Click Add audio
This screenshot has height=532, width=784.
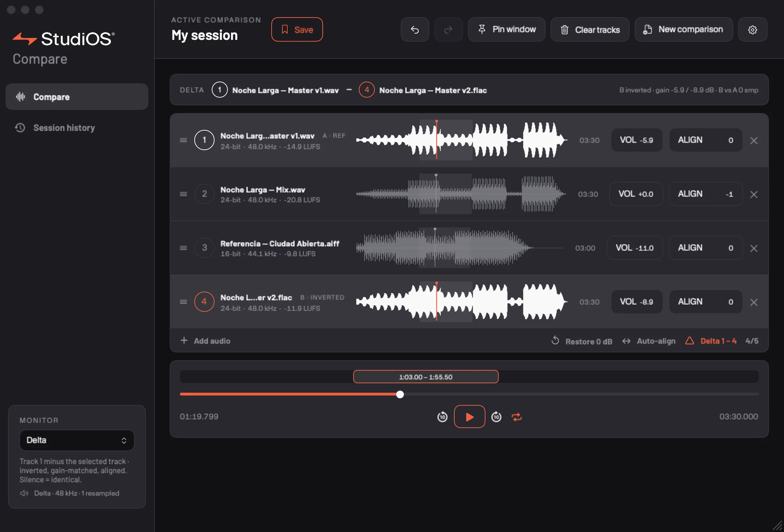[x=205, y=341]
